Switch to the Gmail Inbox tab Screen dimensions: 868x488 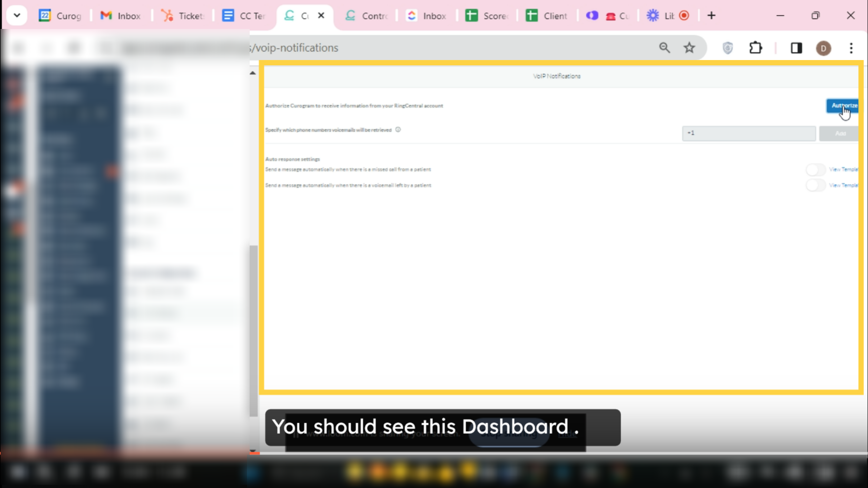[x=121, y=16]
